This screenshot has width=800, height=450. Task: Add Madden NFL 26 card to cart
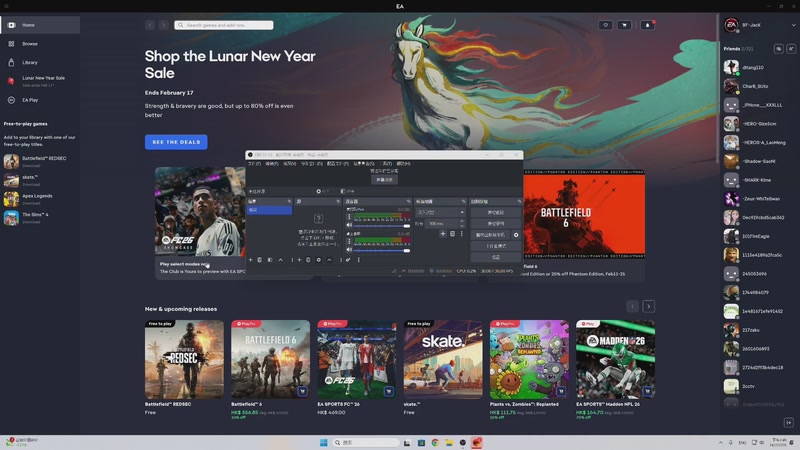pyautogui.click(x=647, y=391)
